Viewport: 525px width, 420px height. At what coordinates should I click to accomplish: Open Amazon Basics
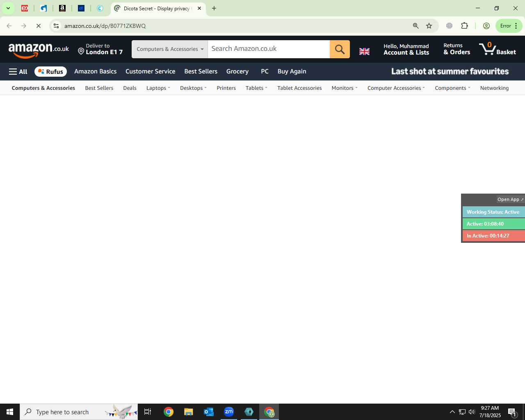pos(96,71)
